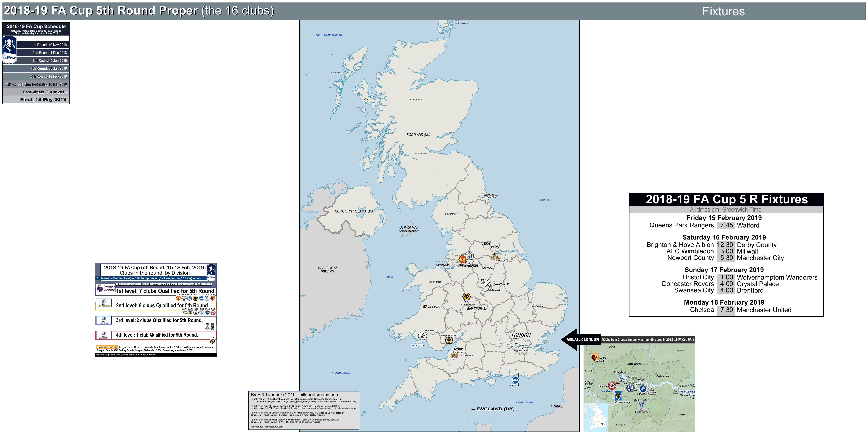Click the Swansea City swan crest on map
This screenshot has width=868, height=442.
[x=422, y=336]
